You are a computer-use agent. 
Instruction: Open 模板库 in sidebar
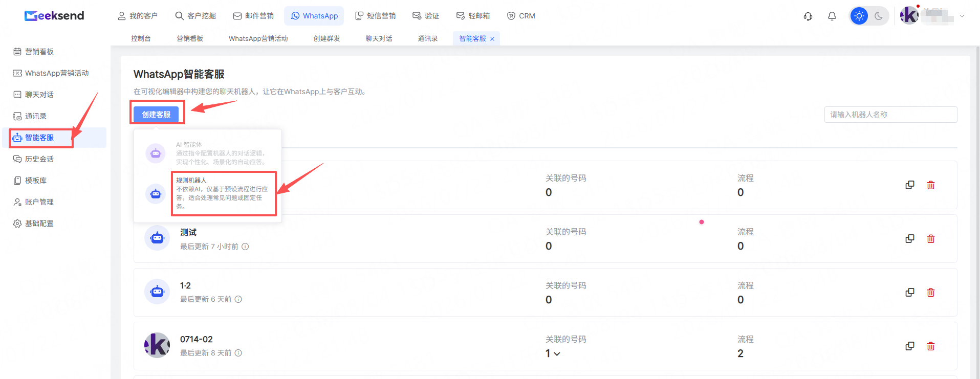30,181
